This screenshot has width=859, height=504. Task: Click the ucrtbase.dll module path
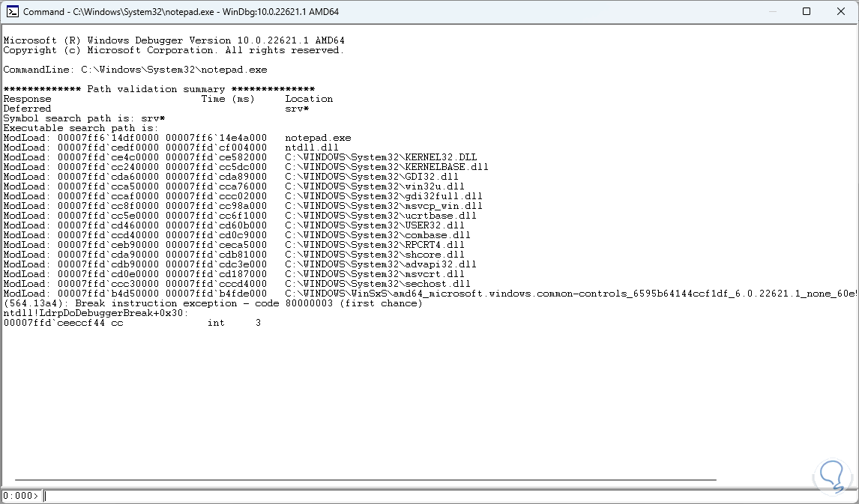[x=381, y=216]
